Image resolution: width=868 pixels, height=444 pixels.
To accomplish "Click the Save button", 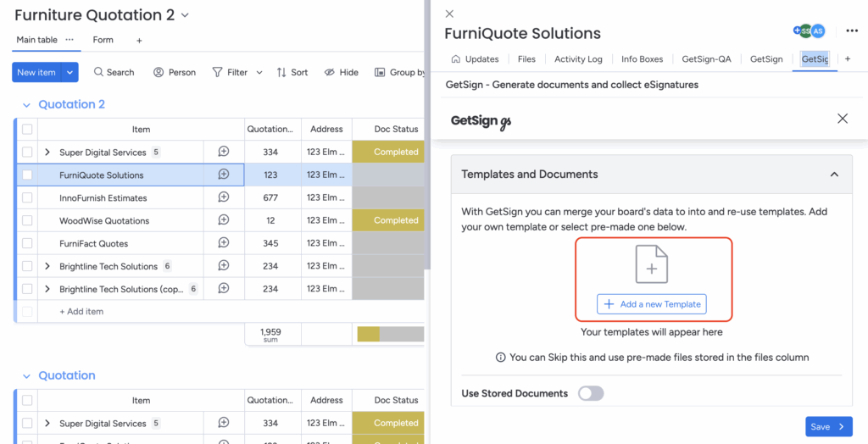I will pos(829,426).
